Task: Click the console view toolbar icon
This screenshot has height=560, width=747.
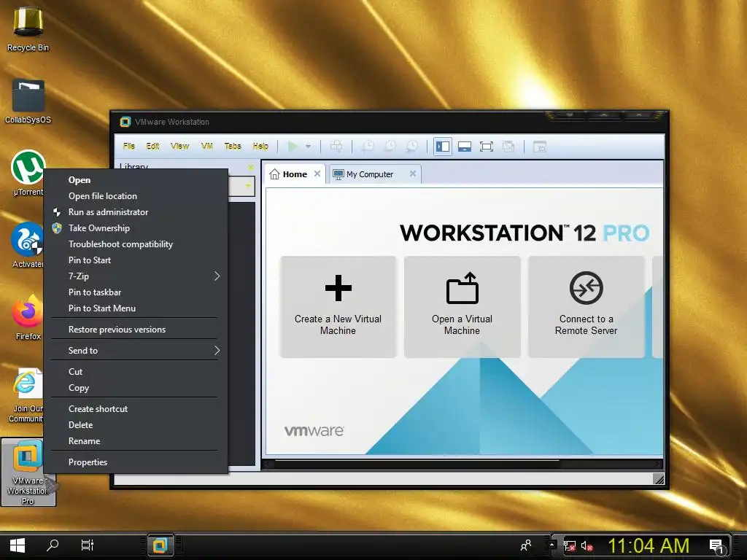Action: 539,146
